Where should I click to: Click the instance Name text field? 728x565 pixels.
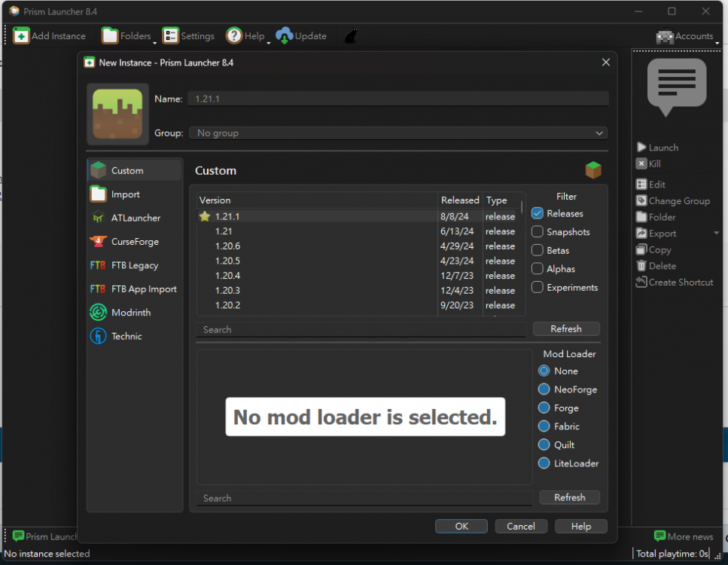[x=398, y=99]
